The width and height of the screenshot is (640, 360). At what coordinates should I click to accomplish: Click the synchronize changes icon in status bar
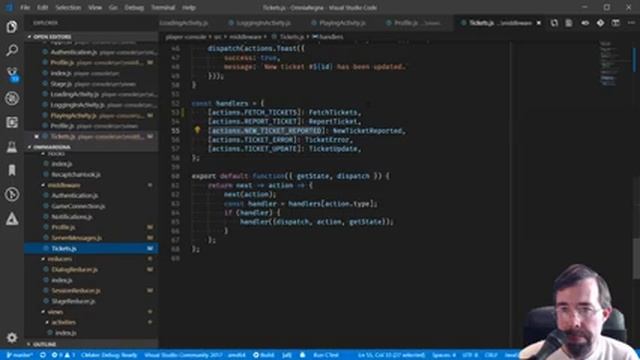coord(42,355)
